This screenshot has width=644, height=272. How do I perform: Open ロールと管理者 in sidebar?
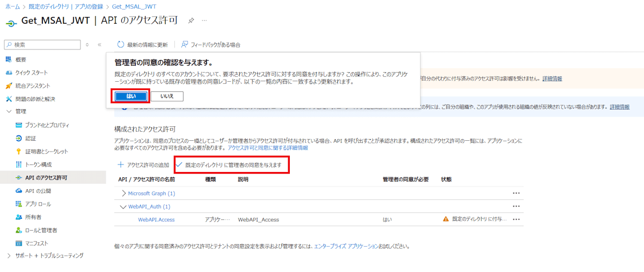tap(41, 230)
